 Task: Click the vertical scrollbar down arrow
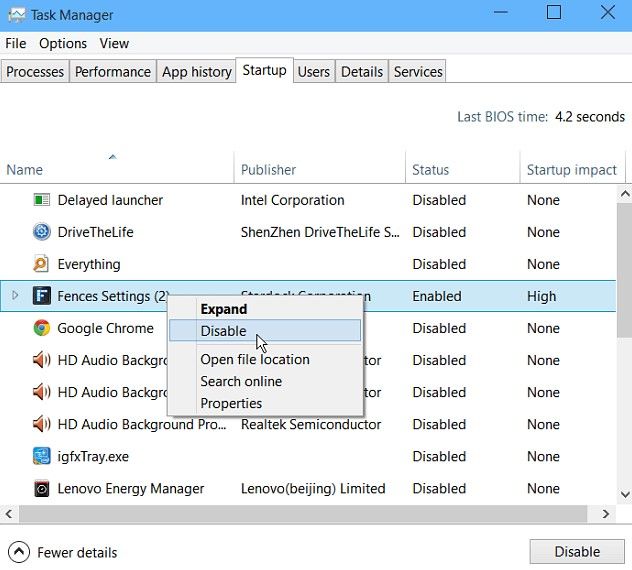625,494
